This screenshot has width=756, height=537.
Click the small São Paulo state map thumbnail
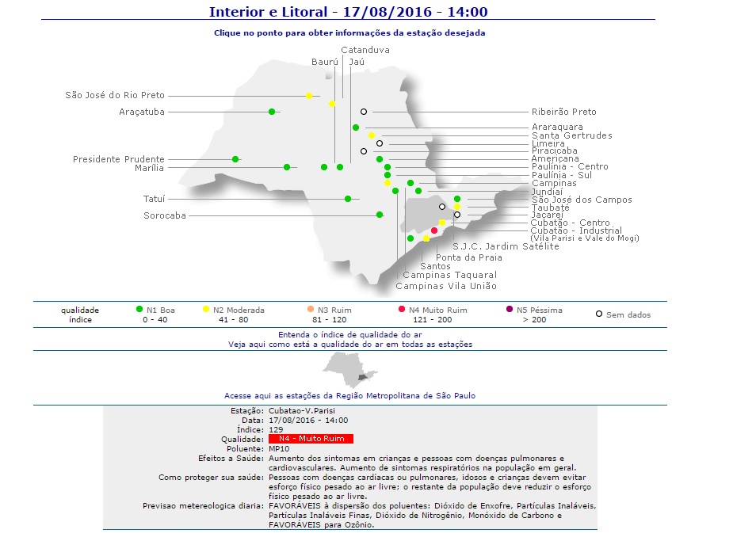point(350,370)
